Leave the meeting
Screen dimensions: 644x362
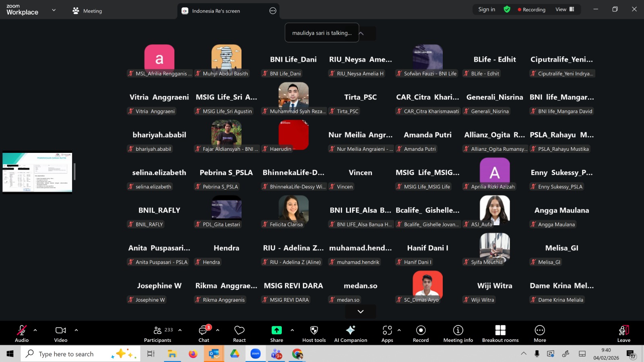[623, 334]
